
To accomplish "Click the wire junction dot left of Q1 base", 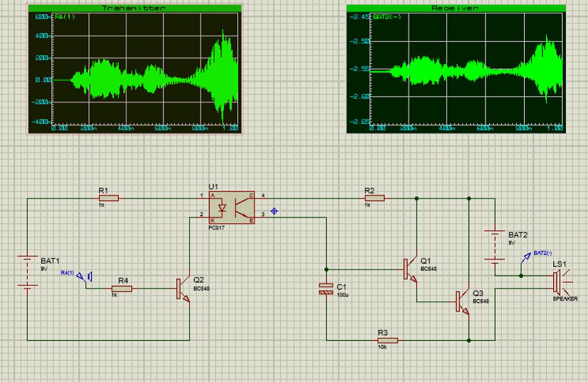I will point(326,269).
